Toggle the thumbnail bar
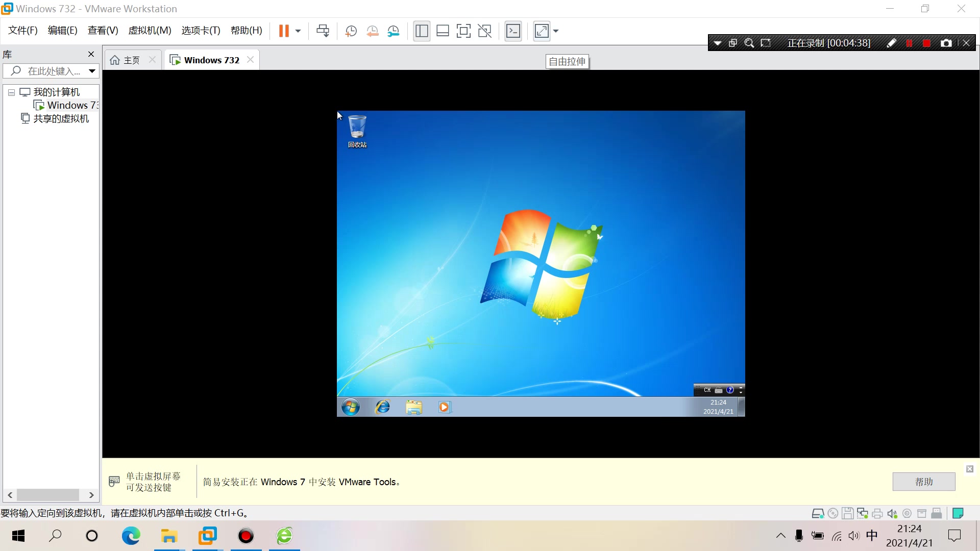980x551 pixels. pos(443,31)
